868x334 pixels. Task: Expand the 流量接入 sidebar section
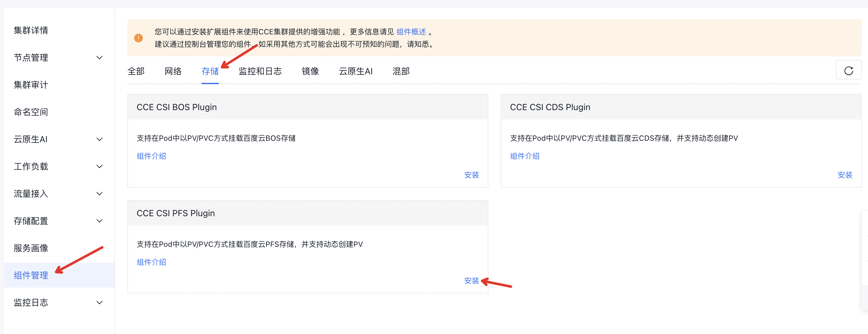100,194
